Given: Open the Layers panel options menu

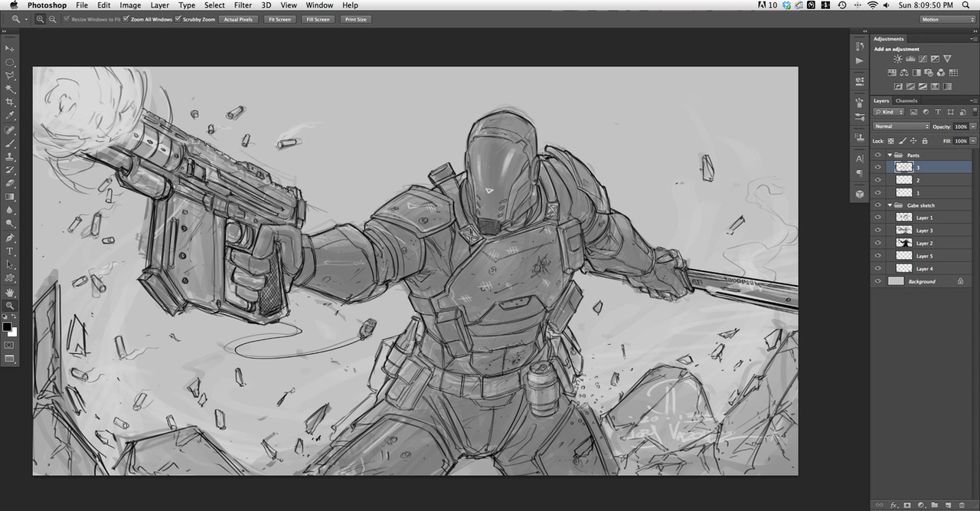Looking at the screenshot, I should coord(974,100).
